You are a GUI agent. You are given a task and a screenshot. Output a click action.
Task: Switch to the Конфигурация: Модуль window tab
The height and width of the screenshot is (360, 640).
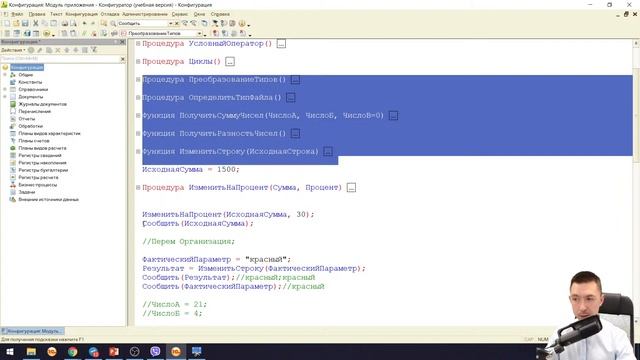click(x=32, y=331)
